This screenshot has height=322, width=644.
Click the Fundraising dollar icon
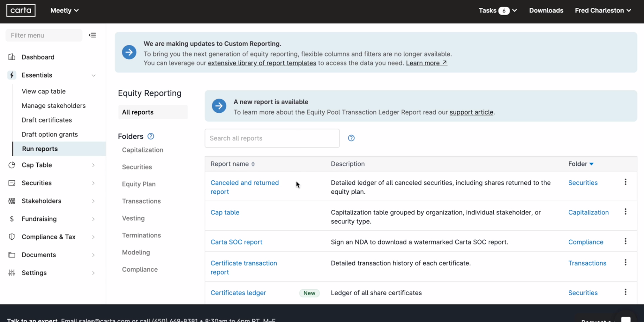[x=12, y=219]
